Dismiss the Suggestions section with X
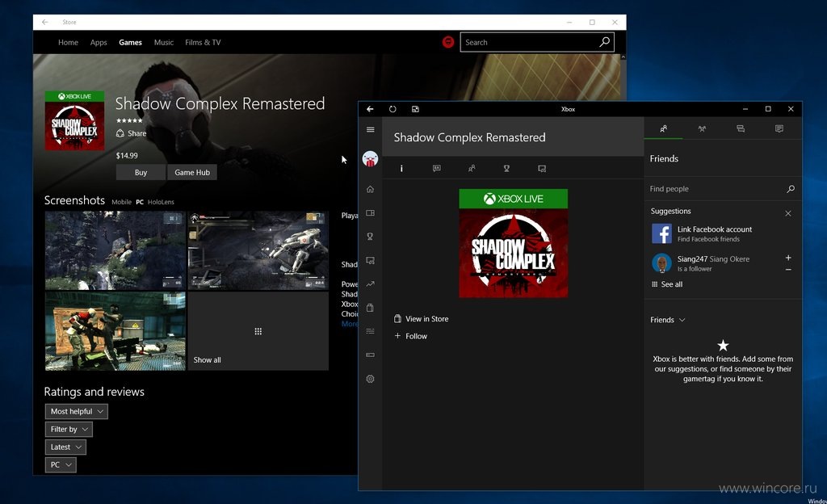827x504 pixels. [x=788, y=213]
